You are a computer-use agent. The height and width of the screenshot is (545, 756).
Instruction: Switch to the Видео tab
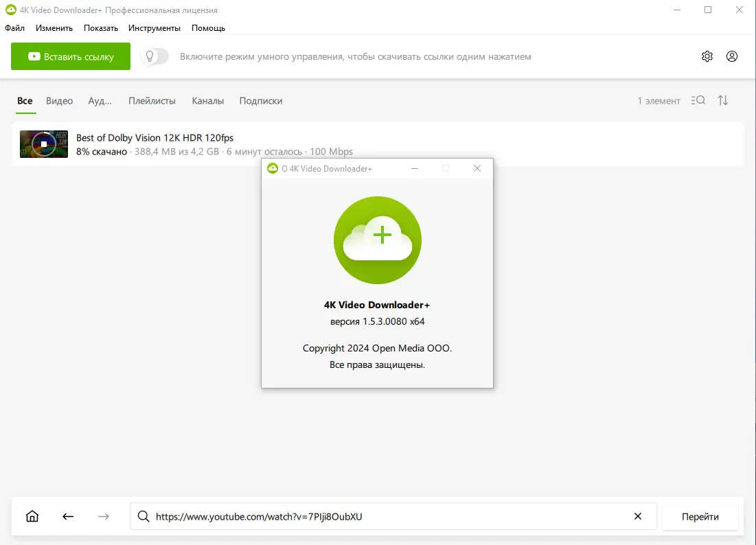[x=59, y=101]
